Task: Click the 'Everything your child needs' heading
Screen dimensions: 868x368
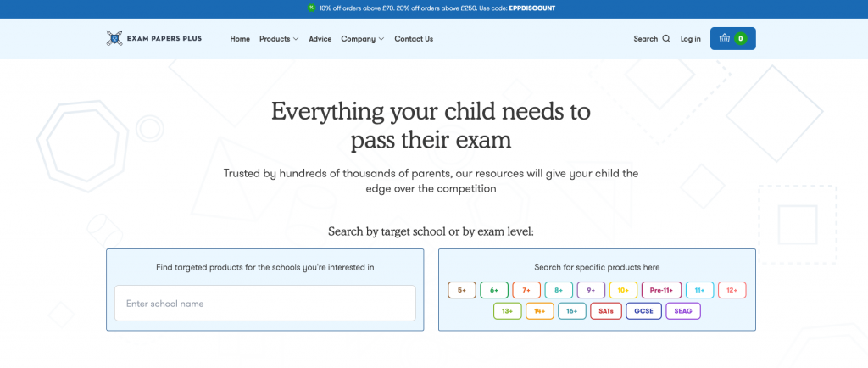Action: click(x=431, y=126)
